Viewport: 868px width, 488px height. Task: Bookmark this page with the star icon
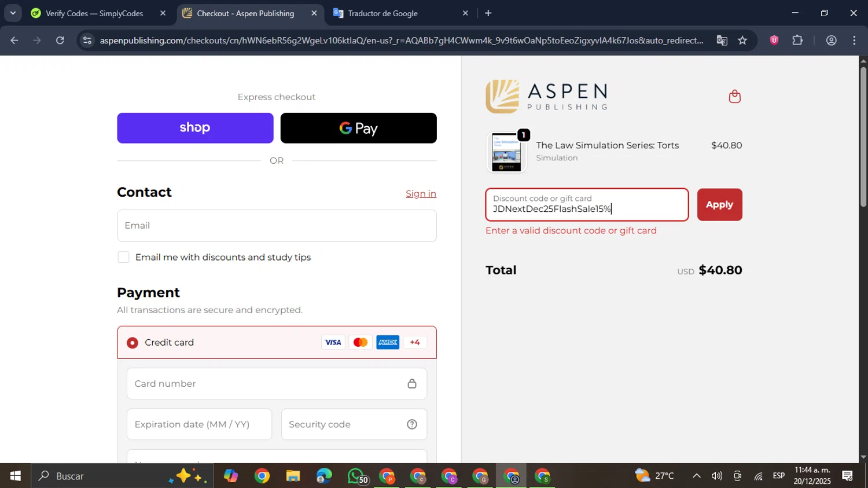(743, 41)
